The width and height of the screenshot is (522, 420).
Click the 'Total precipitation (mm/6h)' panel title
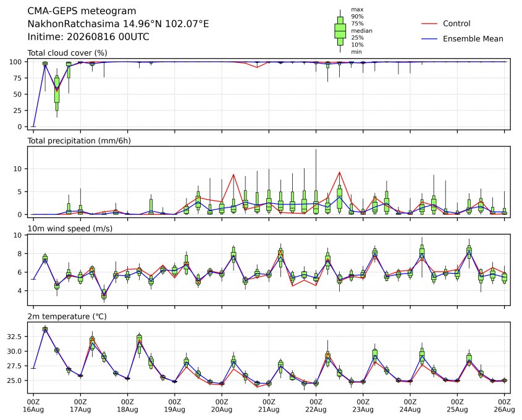(x=79, y=141)
